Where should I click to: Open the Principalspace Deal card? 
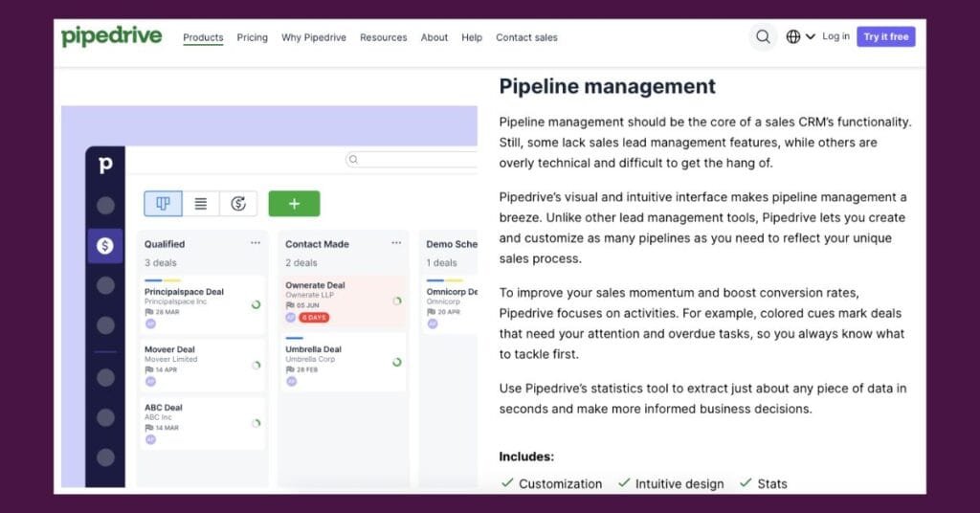click(x=202, y=305)
